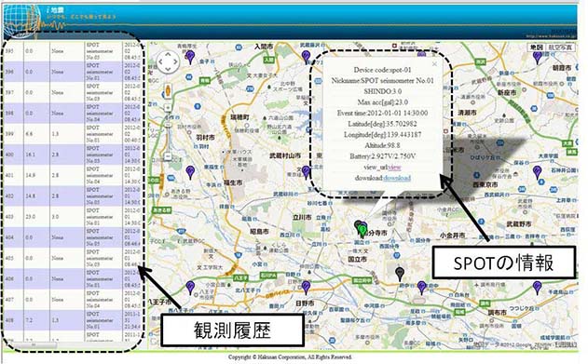This screenshot has height=364, width=588.
Task: Click the 14.9 value in row 401
Action: click(30, 175)
